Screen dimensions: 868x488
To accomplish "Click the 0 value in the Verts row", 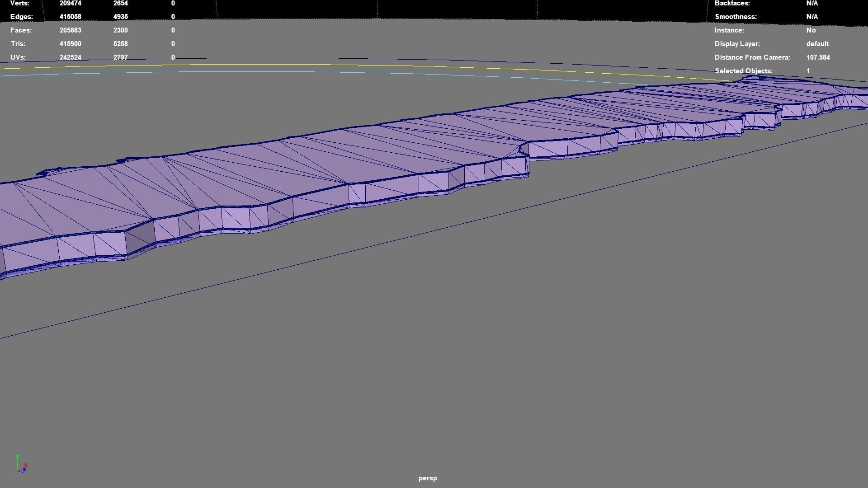I will 173,3.
